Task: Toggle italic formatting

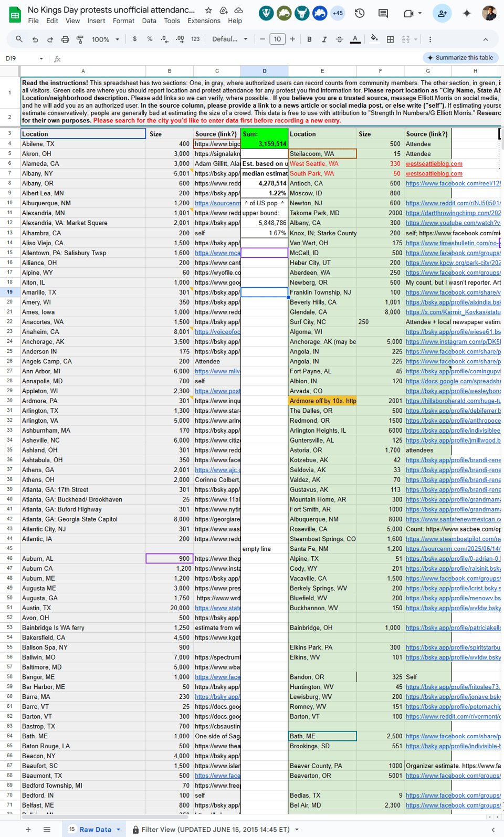Action: point(324,39)
